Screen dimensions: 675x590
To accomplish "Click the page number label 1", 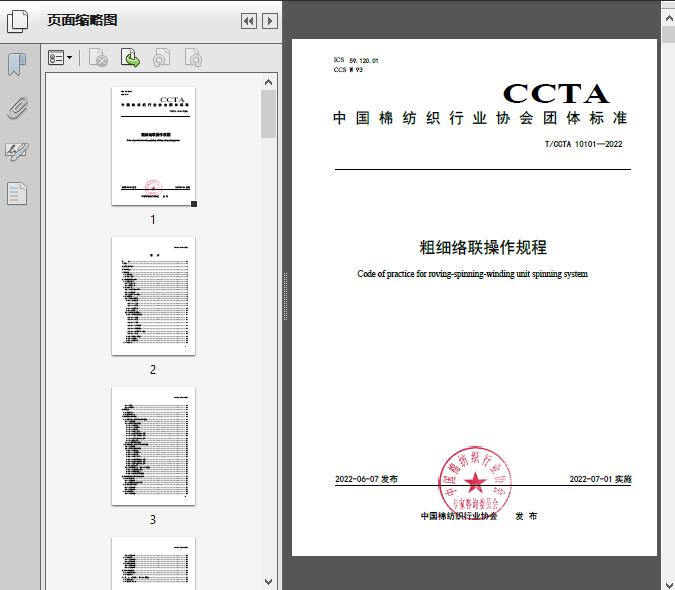I will pyautogui.click(x=153, y=219).
